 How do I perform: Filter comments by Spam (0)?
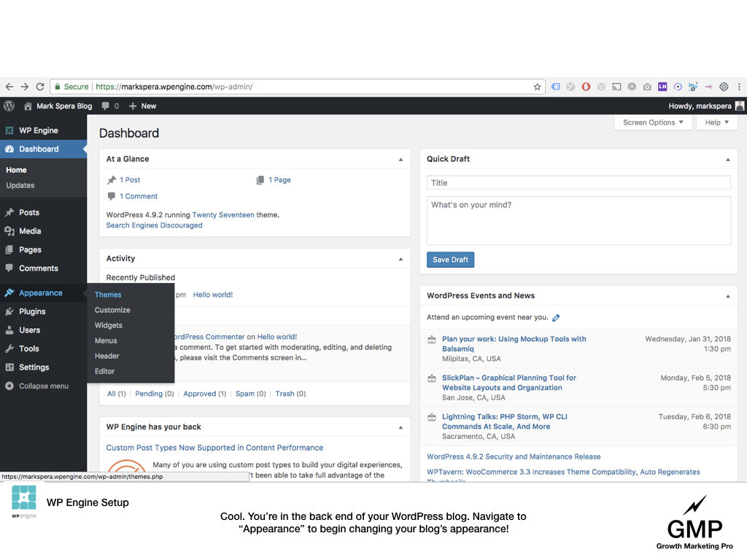pos(251,394)
